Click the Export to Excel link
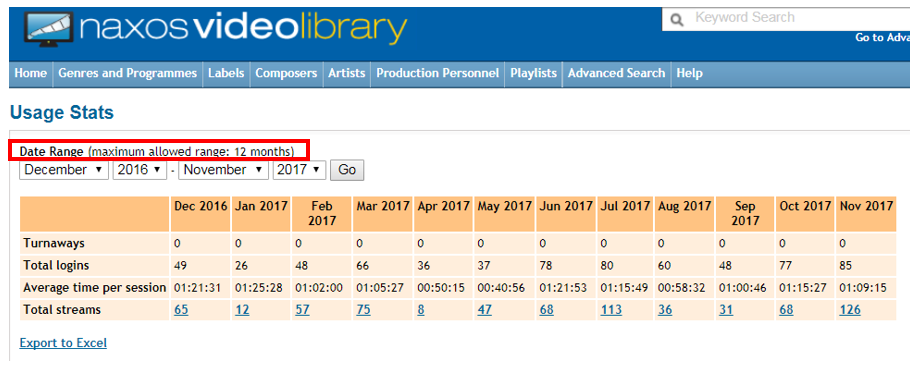Image resolution: width=910 pixels, height=365 pixels. (63, 343)
